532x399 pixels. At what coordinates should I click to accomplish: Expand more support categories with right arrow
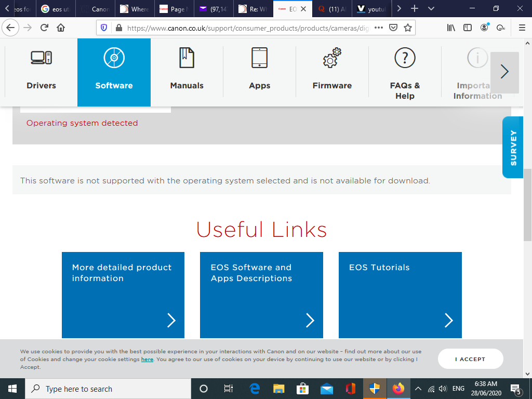504,72
